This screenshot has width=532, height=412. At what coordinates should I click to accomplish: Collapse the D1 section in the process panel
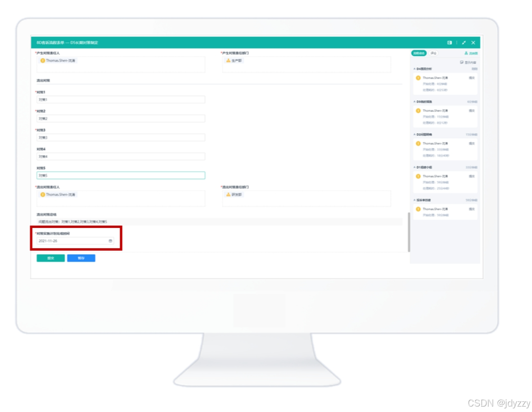pos(415,167)
